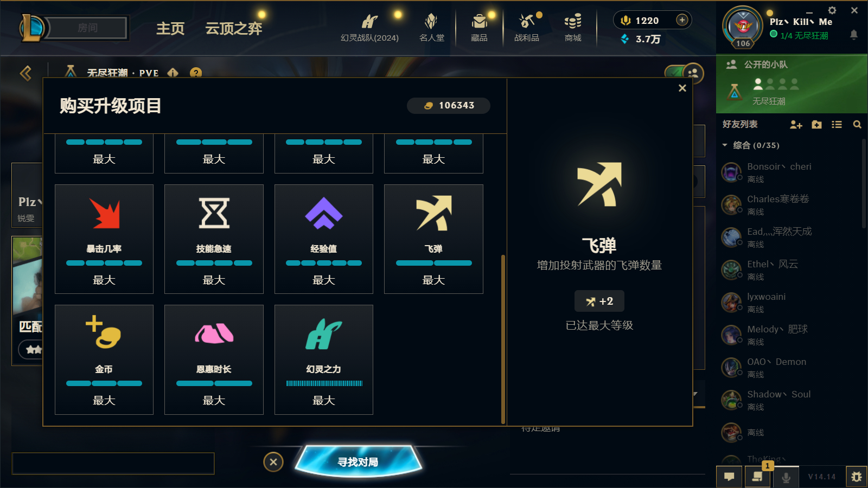Viewport: 868px width, 488px height.
Task: Go to the 主页 home tab
Action: click(x=170, y=29)
